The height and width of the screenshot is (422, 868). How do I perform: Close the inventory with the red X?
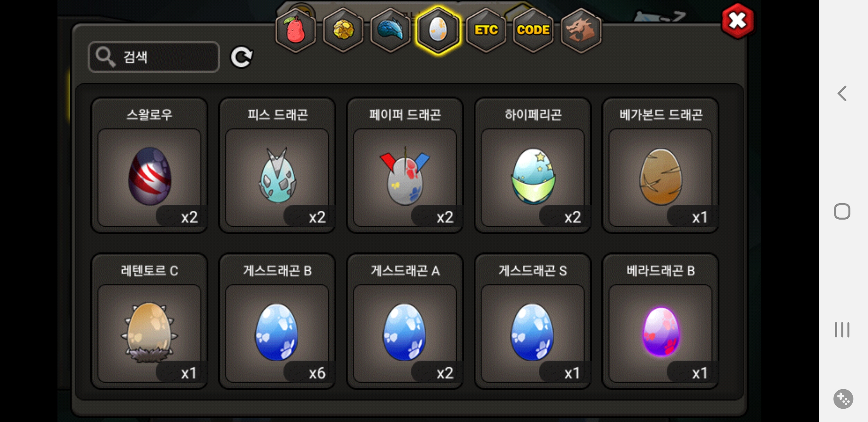click(x=738, y=21)
